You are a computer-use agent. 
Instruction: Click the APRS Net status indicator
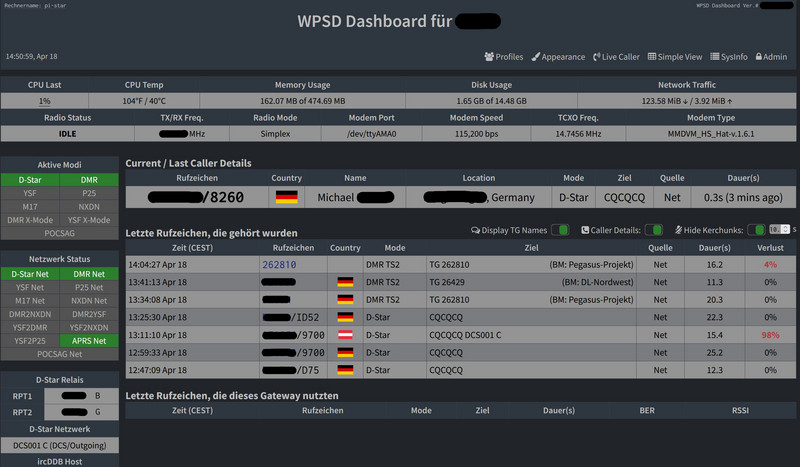(89, 340)
